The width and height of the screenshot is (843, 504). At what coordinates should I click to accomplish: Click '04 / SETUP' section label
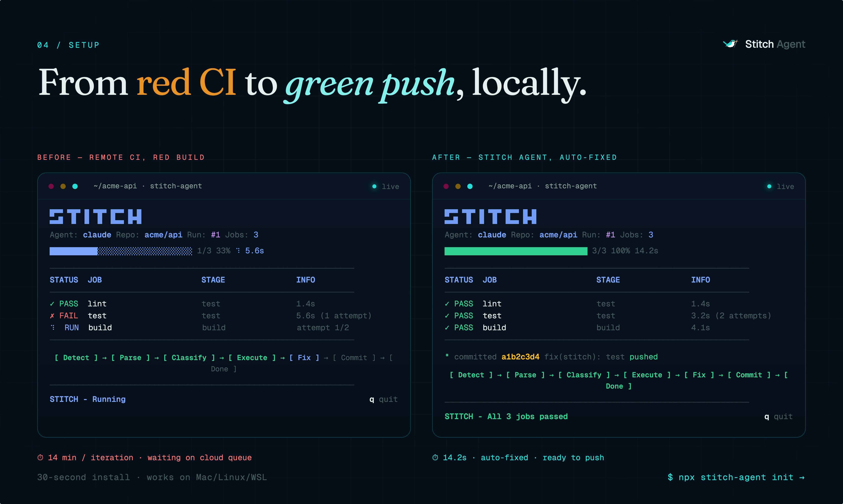(68, 45)
